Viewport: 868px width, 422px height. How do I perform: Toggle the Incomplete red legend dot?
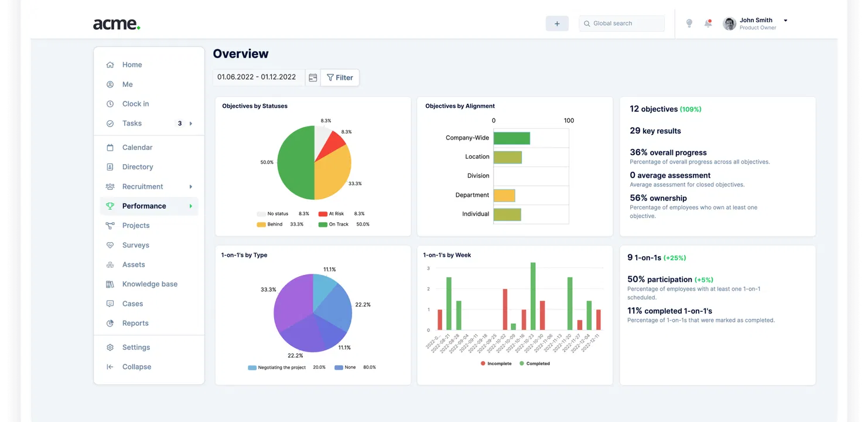[x=483, y=364]
